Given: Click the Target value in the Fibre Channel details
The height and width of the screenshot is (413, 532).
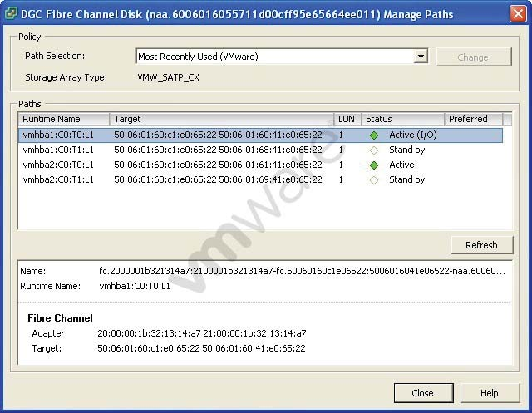Looking at the screenshot, I should [x=201, y=348].
